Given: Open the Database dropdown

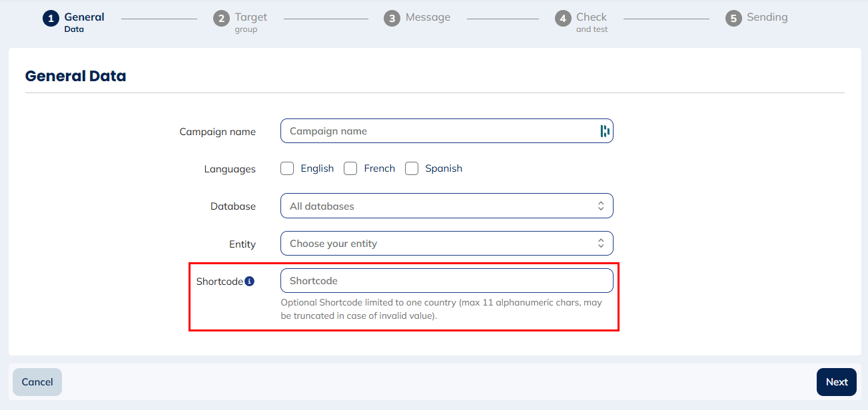Looking at the screenshot, I should click(446, 206).
